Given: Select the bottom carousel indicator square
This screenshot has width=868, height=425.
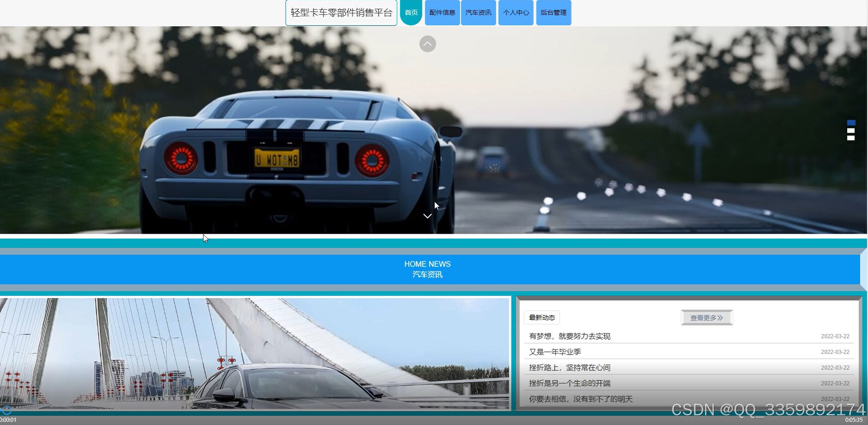Looking at the screenshot, I should click(x=850, y=138).
